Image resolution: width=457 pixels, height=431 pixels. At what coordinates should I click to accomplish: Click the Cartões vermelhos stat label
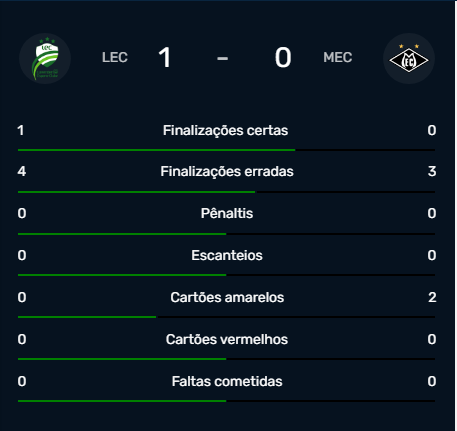[227, 339]
